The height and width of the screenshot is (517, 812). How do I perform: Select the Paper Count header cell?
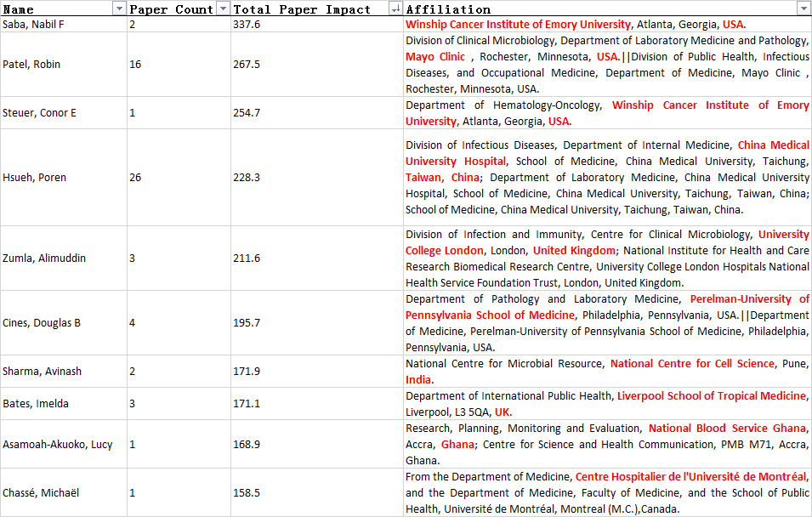pos(179,9)
